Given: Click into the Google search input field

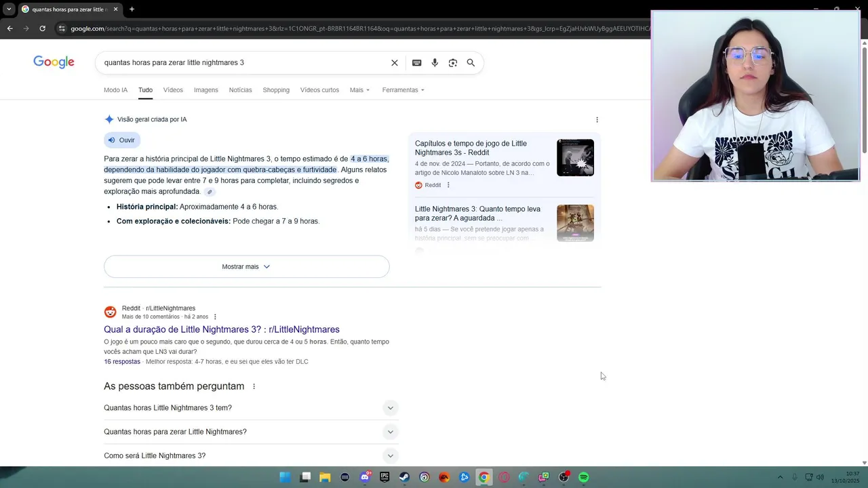Looking at the screenshot, I should pos(244,62).
